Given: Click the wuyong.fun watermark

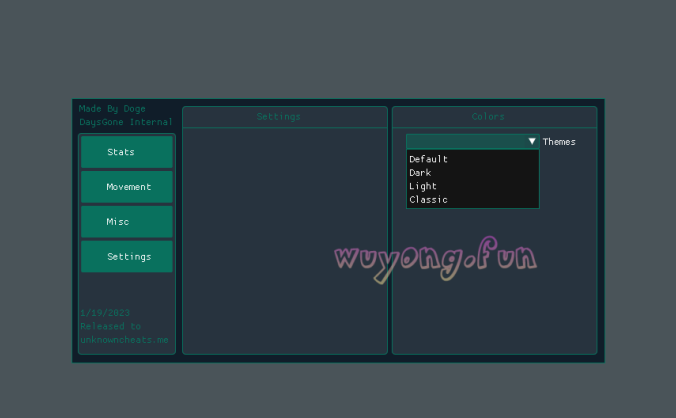Looking at the screenshot, I should [x=435, y=259].
